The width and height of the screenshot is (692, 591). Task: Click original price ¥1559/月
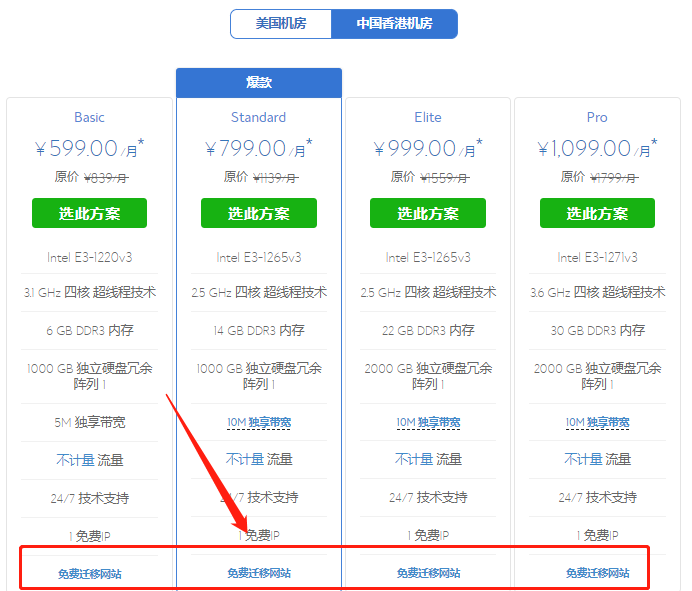(444, 178)
